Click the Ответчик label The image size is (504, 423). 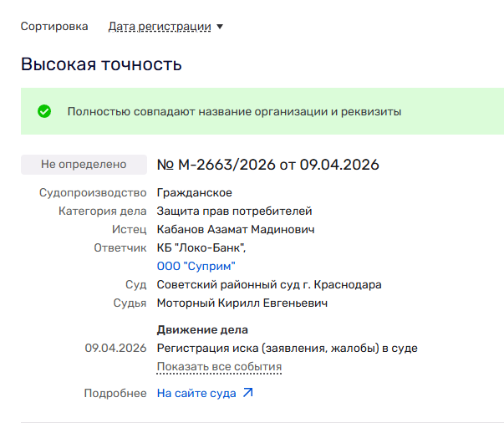tap(120, 247)
